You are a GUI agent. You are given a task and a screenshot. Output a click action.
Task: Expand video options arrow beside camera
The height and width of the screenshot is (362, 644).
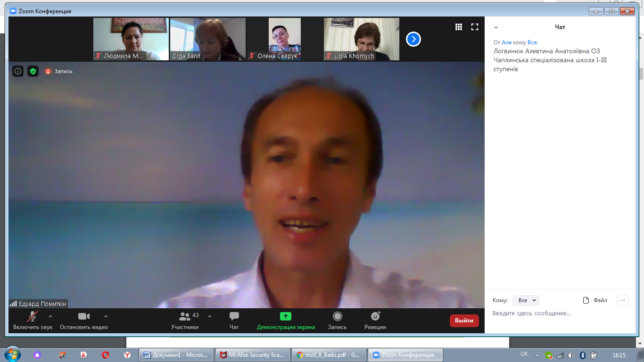[106, 316]
